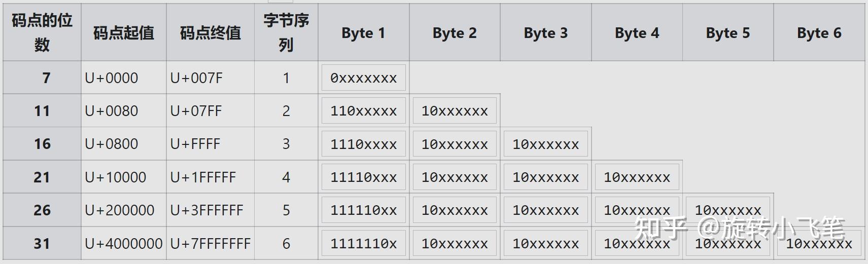This screenshot has width=868, height=264.
Task: Click the U+007F end value cell
Action: 196,78
